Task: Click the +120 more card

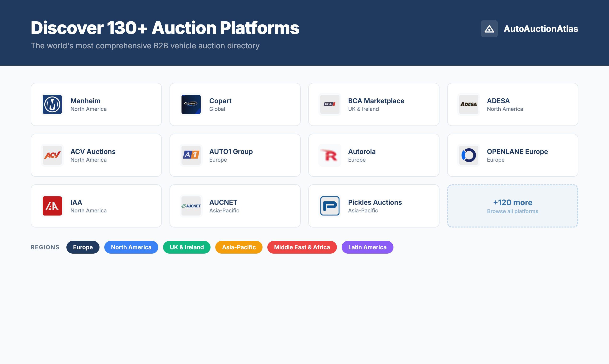Action: [x=512, y=206]
